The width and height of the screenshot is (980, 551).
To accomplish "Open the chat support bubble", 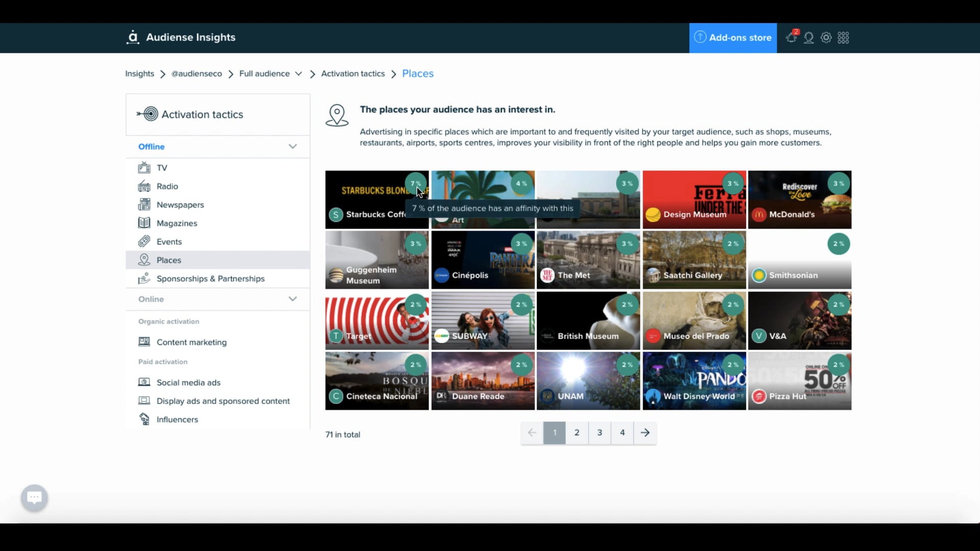I will coord(34,497).
